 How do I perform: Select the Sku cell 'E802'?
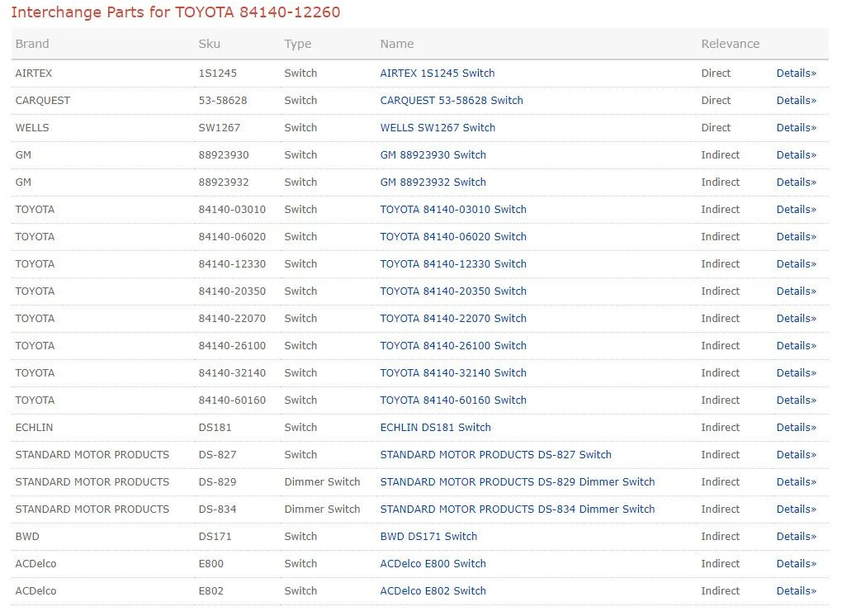(x=211, y=591)
